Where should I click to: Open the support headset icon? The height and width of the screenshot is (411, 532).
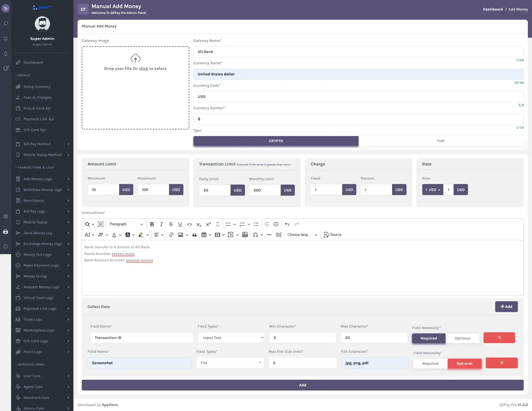[6, 68]
